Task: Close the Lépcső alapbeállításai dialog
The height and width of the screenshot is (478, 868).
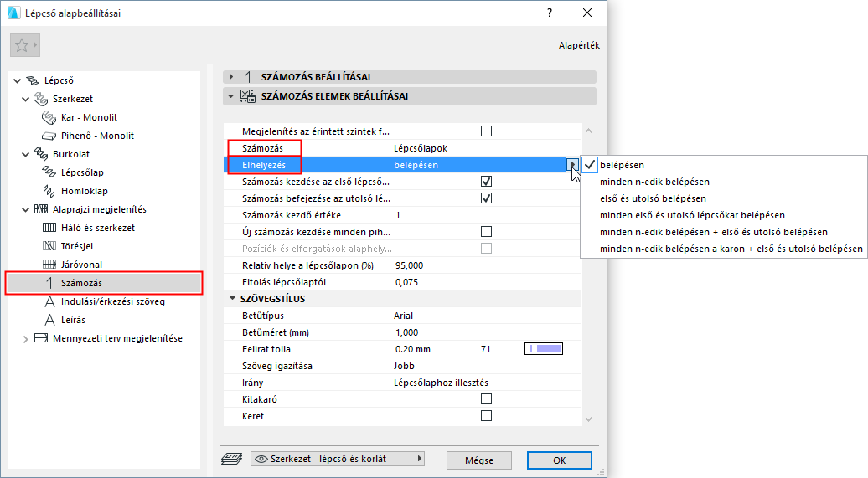Action: pos(587,13)
